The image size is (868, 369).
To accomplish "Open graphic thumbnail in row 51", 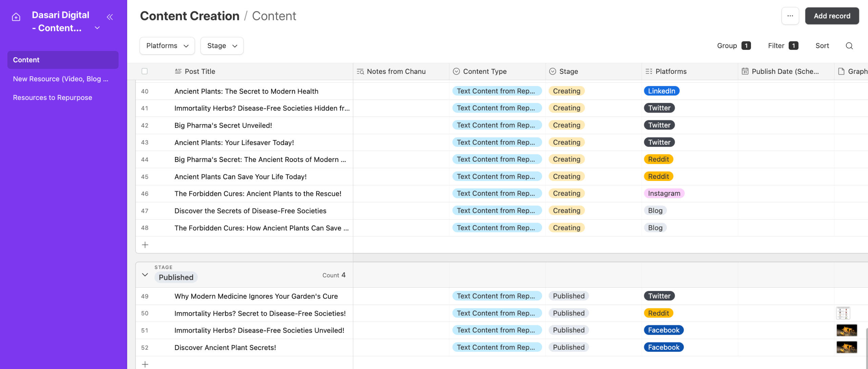I will click(x=846, y=330).
